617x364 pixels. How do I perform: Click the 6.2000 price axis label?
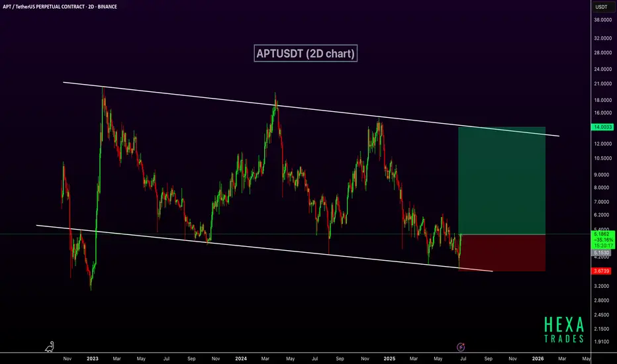click(x=603, y=215)
